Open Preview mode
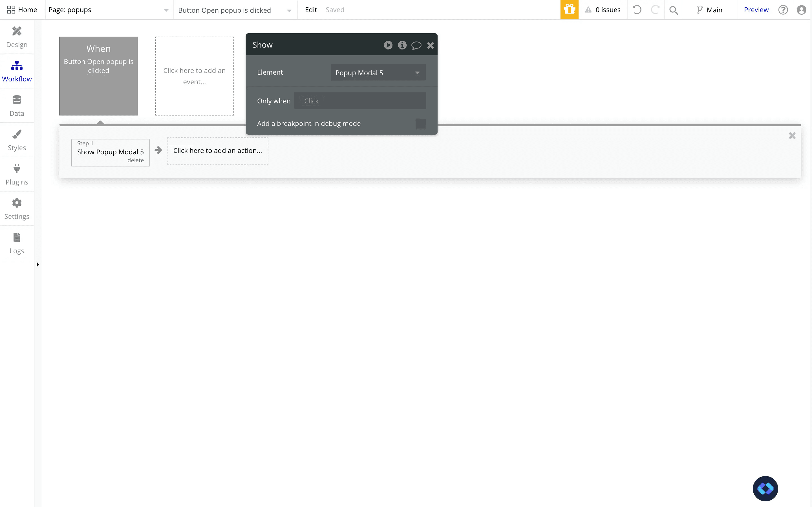This screenshot has height=507, width=812. pyautogui.click(x=756, y=10)
